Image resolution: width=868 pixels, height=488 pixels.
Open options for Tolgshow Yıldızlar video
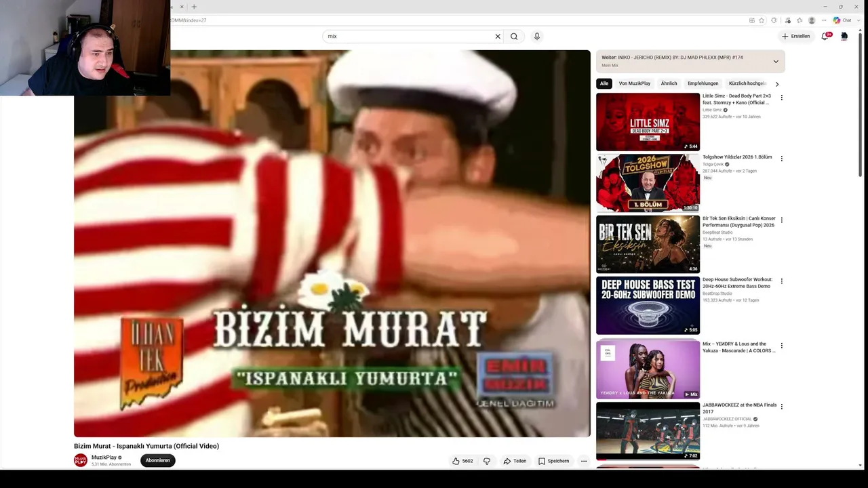coord(781,159)
